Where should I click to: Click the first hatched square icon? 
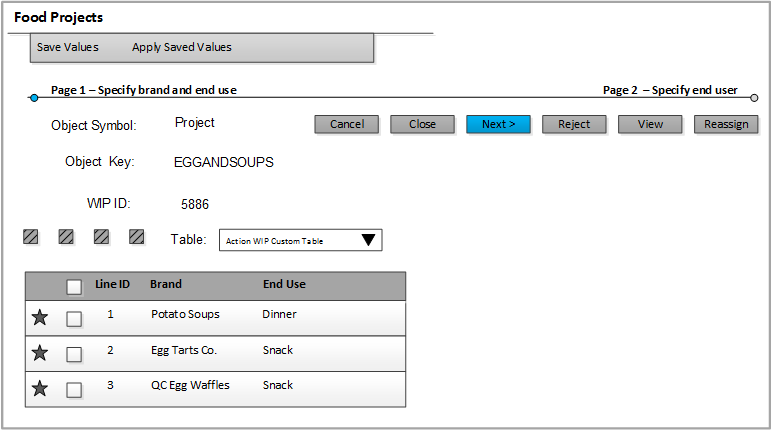click(x=31, y=237)
